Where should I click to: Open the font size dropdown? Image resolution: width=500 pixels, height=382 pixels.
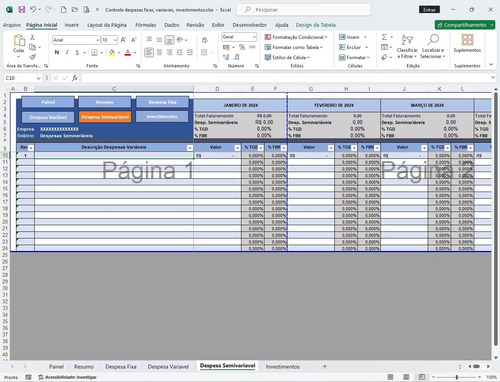pos(115,40)
